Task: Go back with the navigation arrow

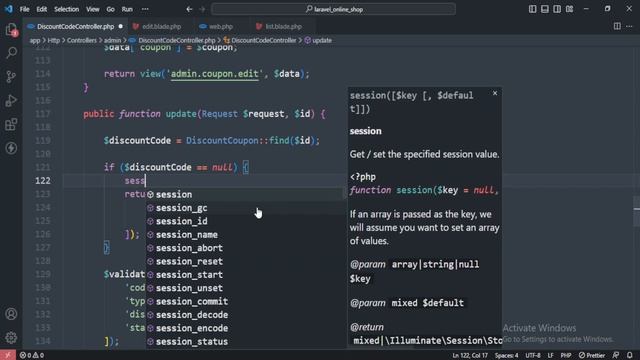Action: pyautogui.click(x=189, y=9)
